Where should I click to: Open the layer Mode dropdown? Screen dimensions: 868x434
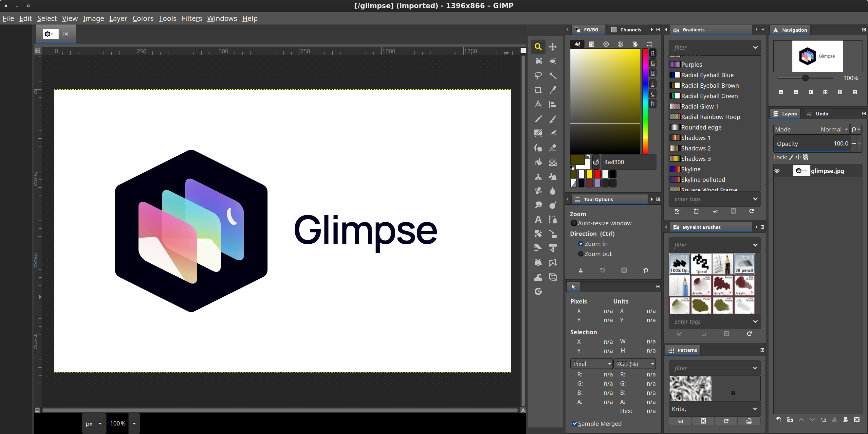(811, 129)
